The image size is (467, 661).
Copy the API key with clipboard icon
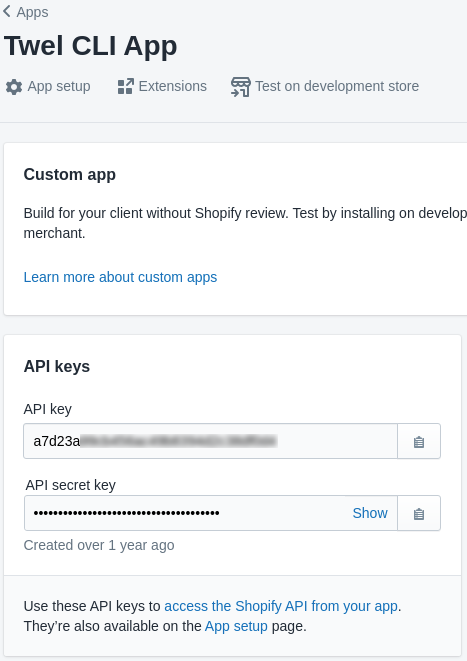click(x=419, y=441)
